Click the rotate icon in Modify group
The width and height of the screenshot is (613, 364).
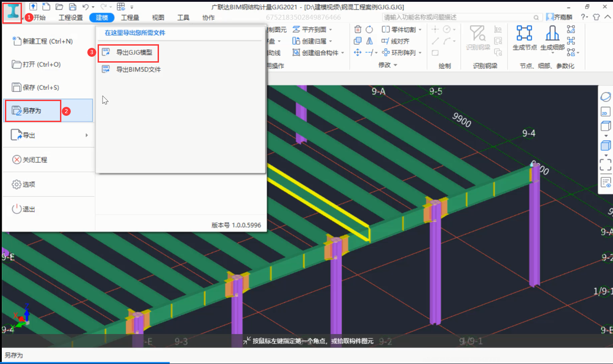click(x=369, y=30)
